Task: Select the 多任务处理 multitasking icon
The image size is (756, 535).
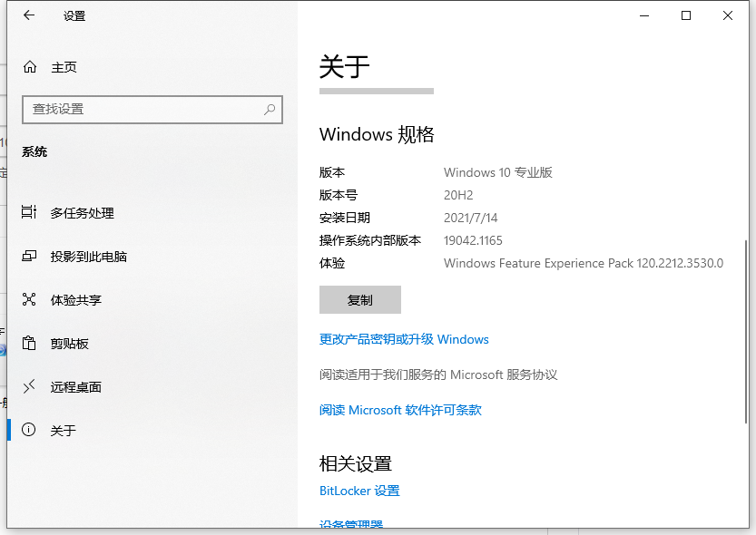Action: 28,213
